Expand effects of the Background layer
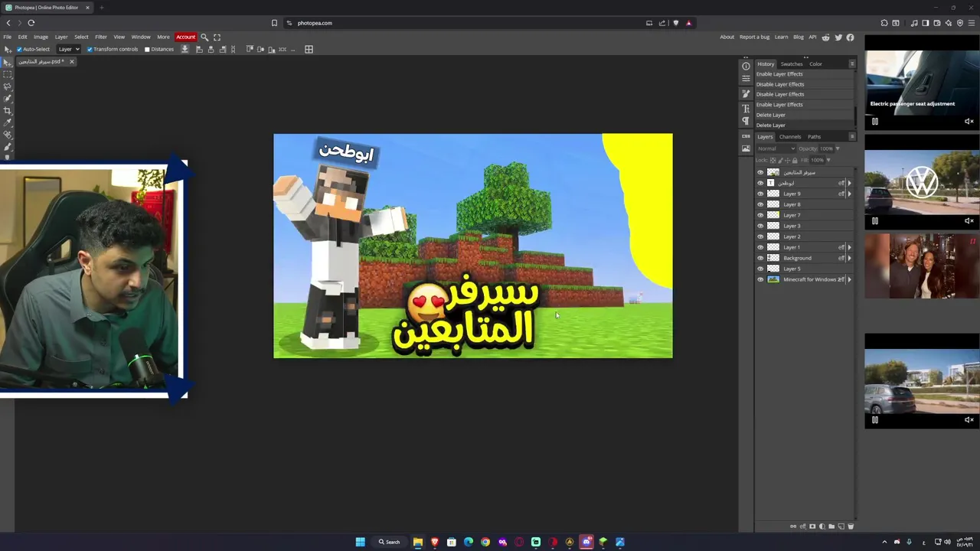Screen dimensions: 980x551 point(849,258)
